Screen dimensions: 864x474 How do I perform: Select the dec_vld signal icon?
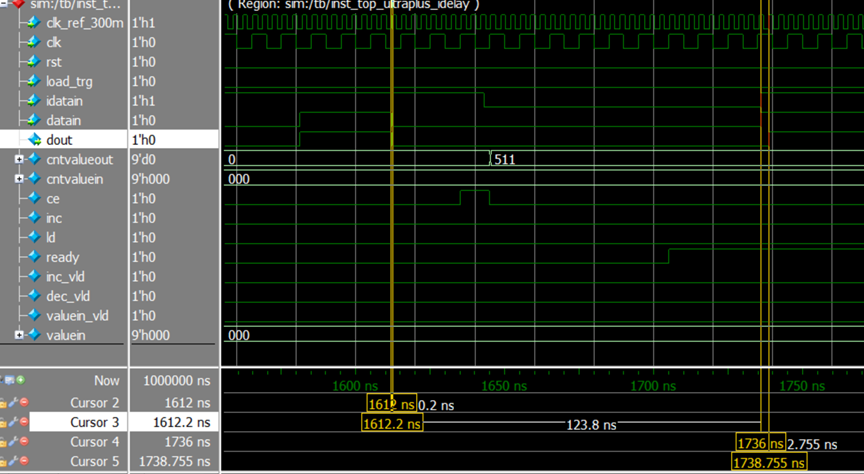coord(34,296)
